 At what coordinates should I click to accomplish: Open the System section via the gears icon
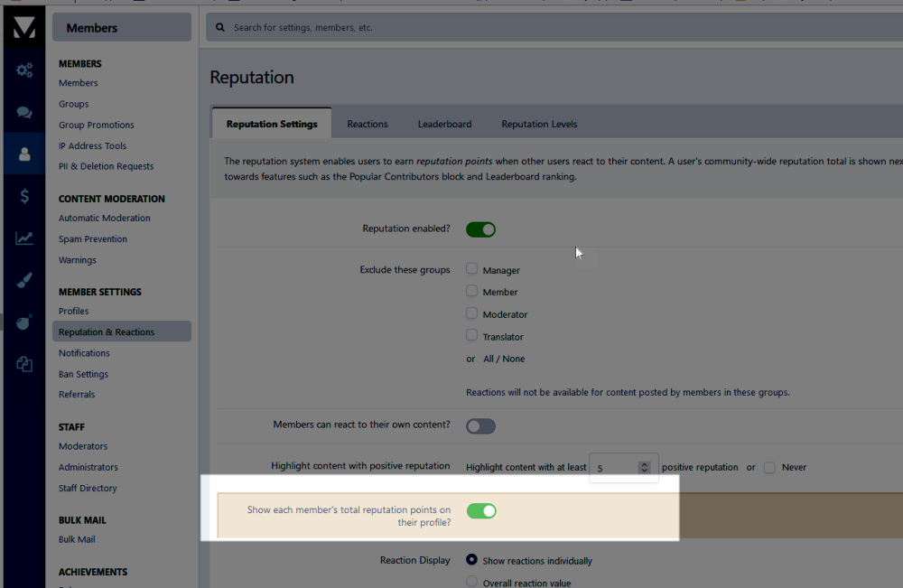(x=24, y=70)
